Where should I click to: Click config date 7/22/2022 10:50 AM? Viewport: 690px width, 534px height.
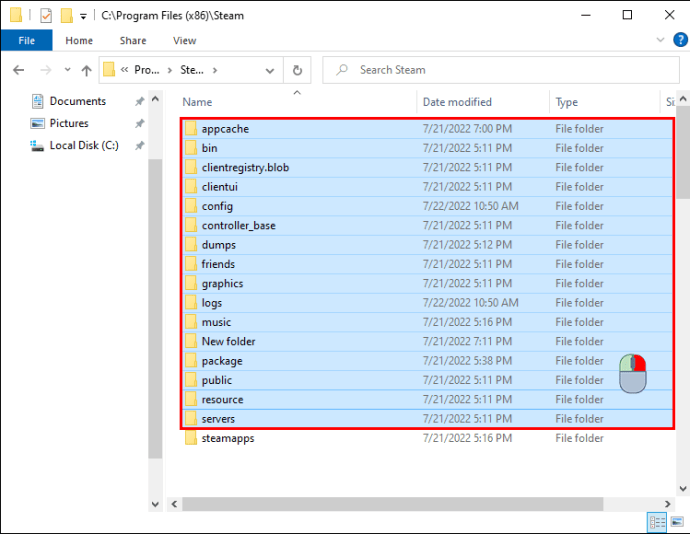point(470,206)
